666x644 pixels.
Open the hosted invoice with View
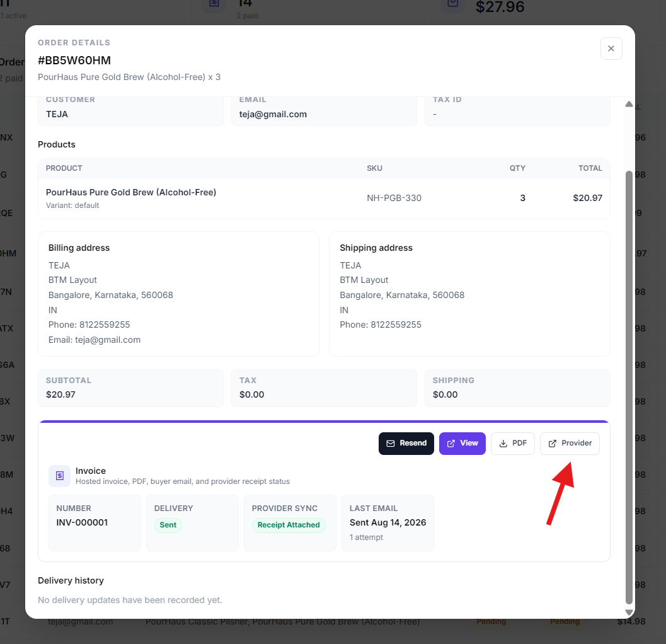[462, 443]
